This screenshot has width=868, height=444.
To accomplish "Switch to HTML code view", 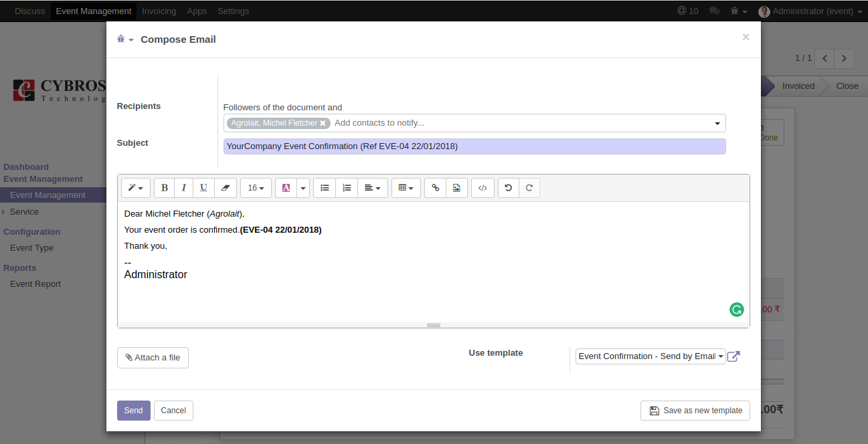I will click(483, 188).
